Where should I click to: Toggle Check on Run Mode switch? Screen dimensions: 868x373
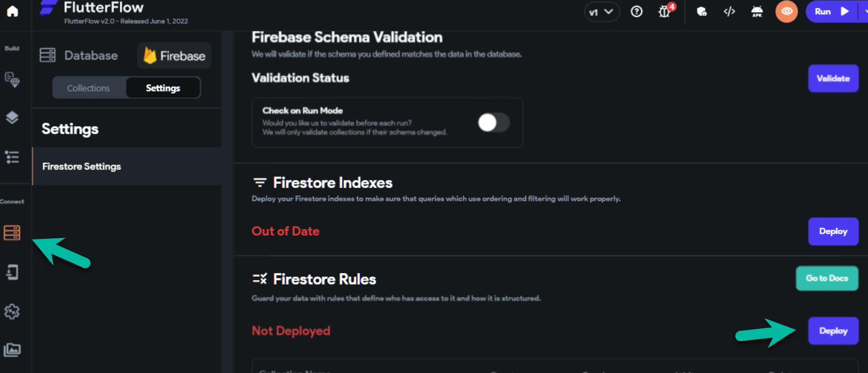tap(494, 122)
